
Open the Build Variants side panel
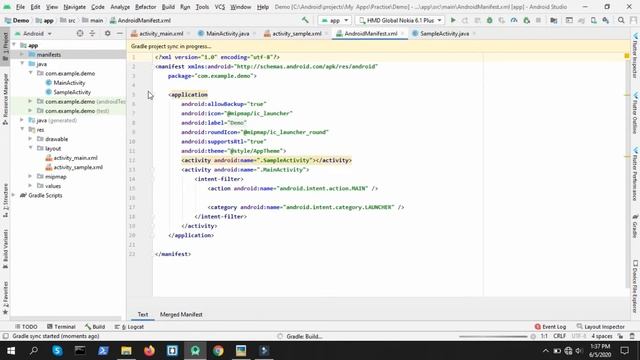coord(5,249)
